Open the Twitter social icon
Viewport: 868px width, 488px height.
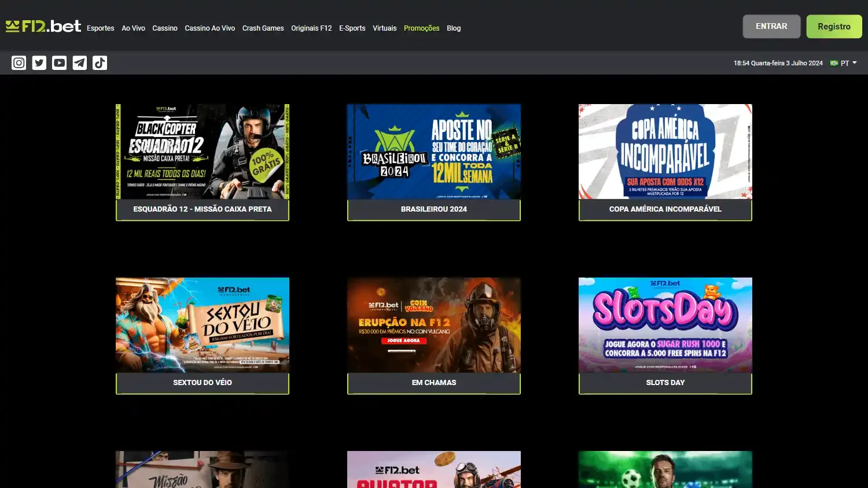[x=39, y=62]
